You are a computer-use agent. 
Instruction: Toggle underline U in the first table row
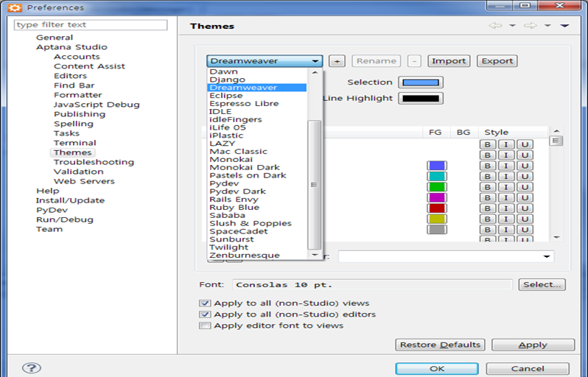tap(525, 144)
